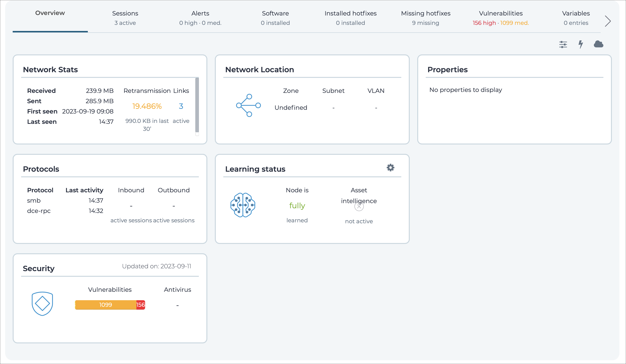Viewport: 626px width, 364px height.
Task: Show more tabs with right chevron
Action: coord(608,21)
